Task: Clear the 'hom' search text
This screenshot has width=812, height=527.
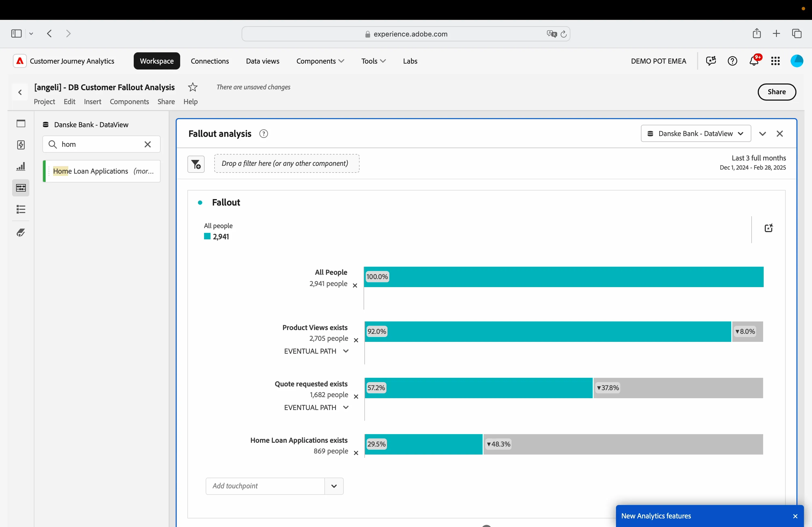Action: tap(147, 144)
